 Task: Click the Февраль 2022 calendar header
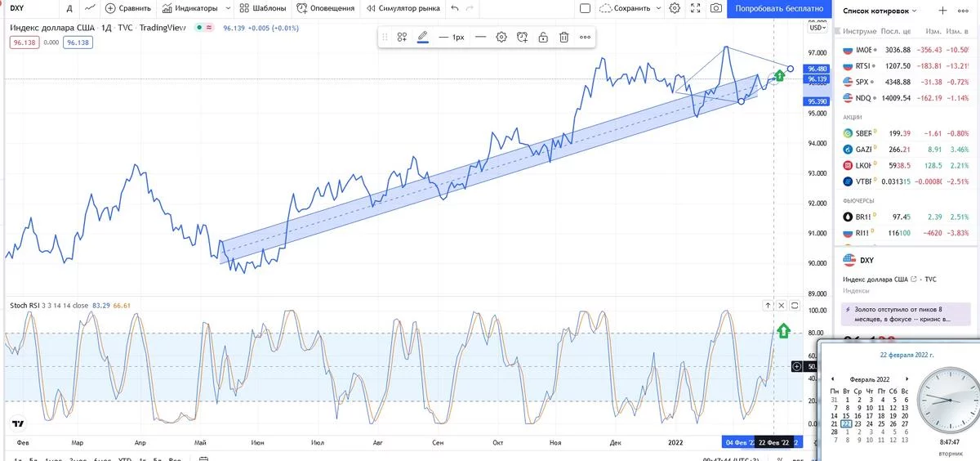pyautogui.click(x=870, y=379)
